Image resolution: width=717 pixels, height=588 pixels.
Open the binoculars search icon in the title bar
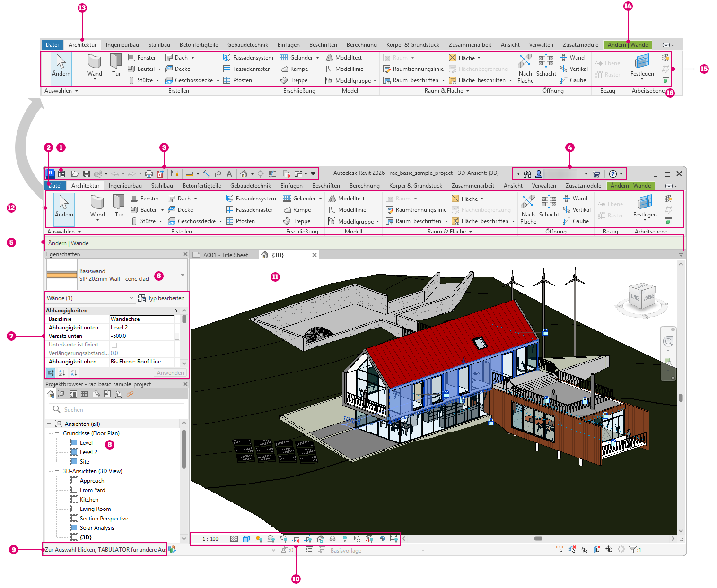click(x=527, y=174)
